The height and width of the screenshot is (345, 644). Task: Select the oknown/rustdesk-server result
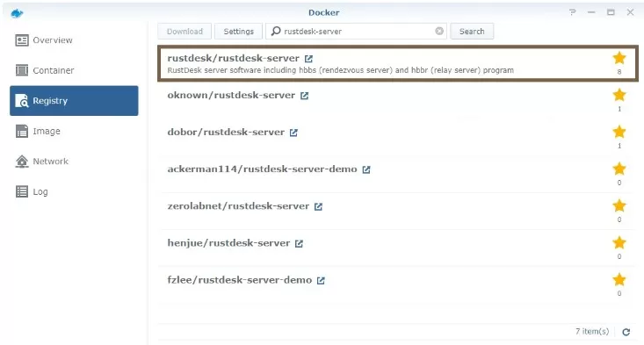(398, 100)
